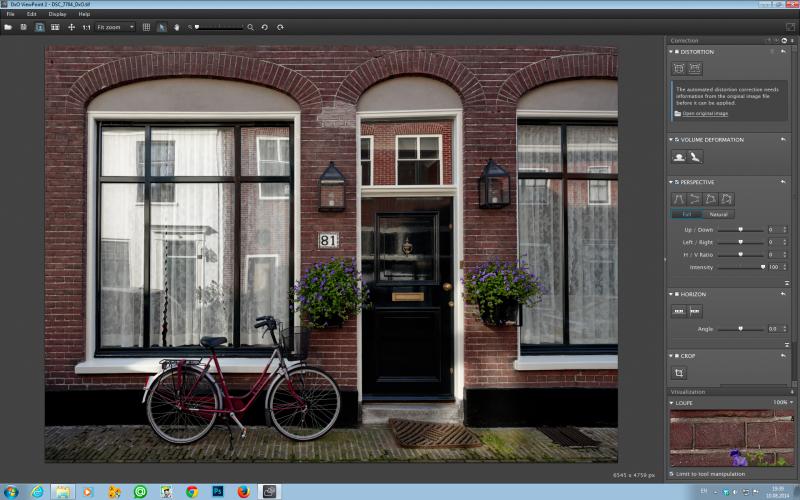Click the Save file icon in toolbar

23,27
